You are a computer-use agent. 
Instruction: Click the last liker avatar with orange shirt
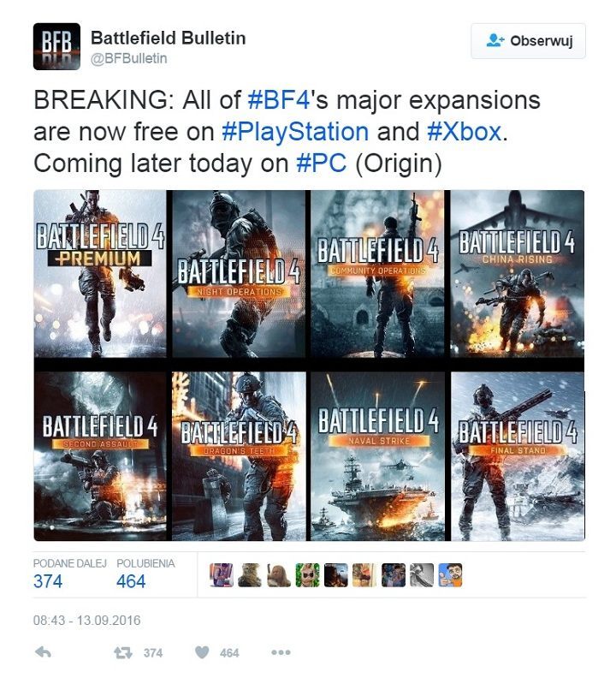[x=450, y=575]
